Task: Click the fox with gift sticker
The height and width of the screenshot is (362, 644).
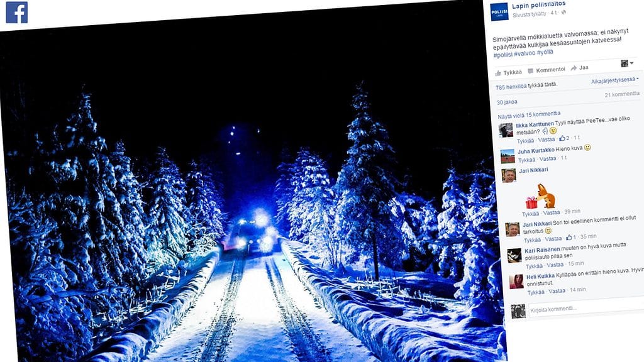Action: pos(540,197)
